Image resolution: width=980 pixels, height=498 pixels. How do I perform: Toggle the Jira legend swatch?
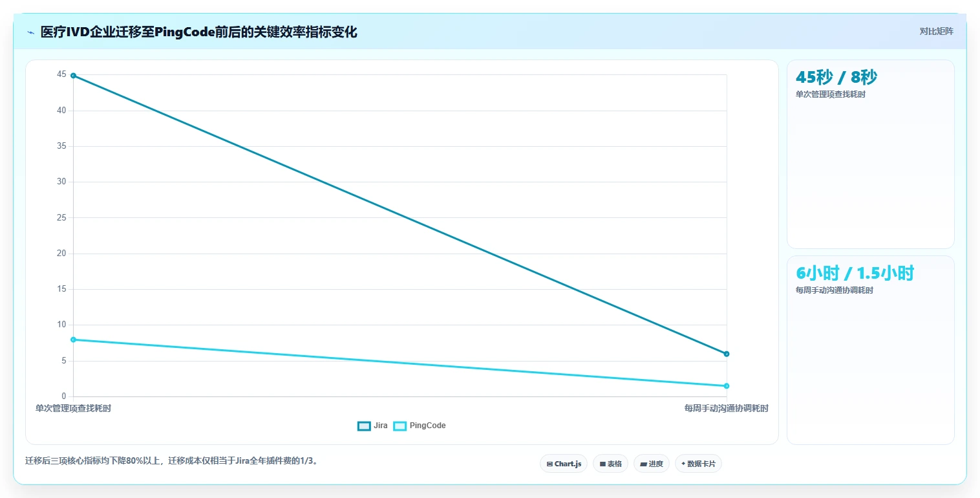[364, 426]
